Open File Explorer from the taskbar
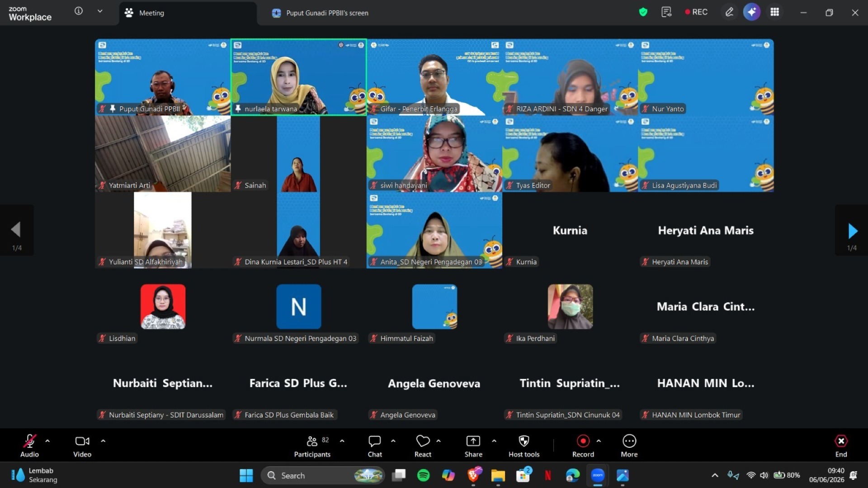Screen dimensions: 868x488 [x=498, y=475]
